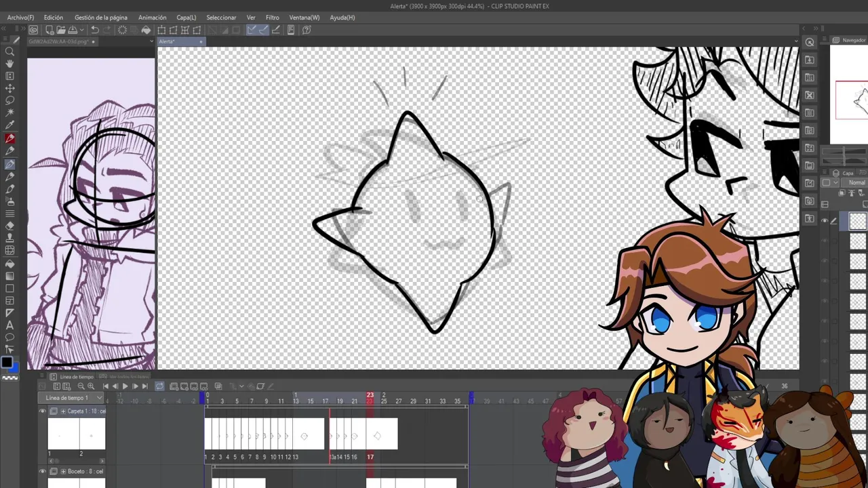This screenshot has height=488, width=868.
Task: Toggle Snap to grid
Action: [x=275, y=30]
